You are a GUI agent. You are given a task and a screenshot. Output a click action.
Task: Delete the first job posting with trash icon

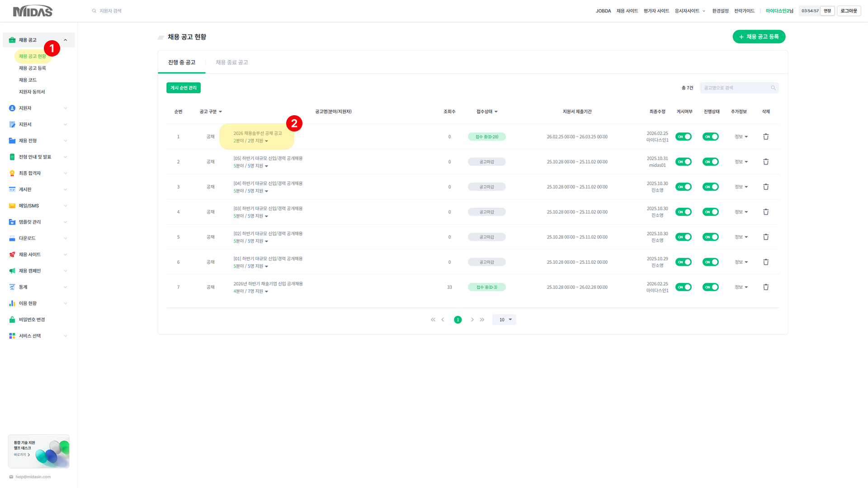(766, 136)
